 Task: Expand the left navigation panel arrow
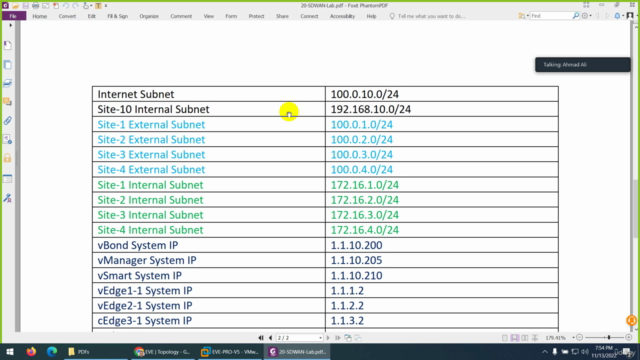coord(11,25)
